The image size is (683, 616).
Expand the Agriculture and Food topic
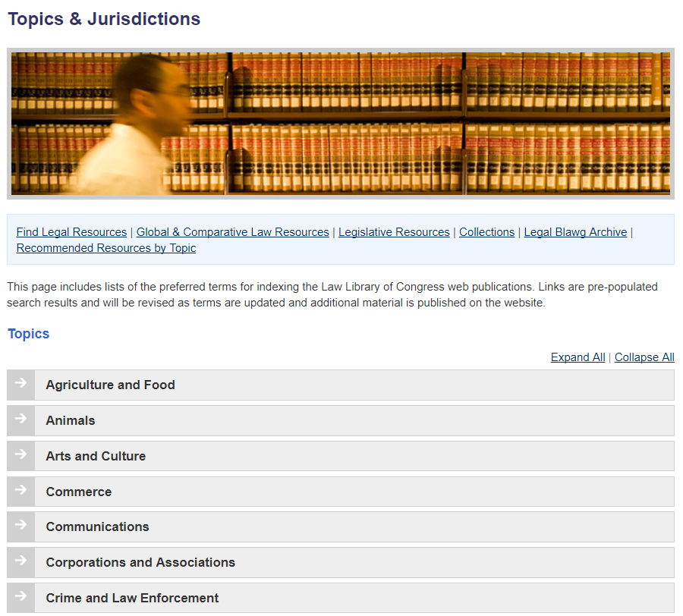341,385
